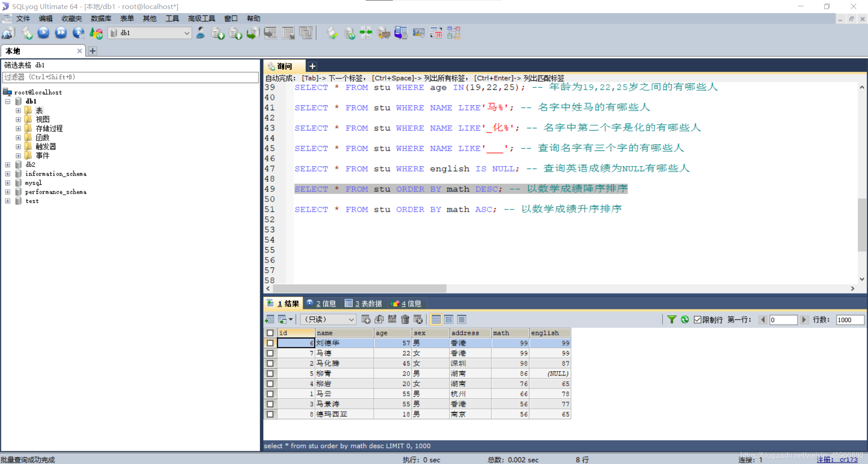Open the user manager icon
The image size is (868, 464).
[201, 33]
